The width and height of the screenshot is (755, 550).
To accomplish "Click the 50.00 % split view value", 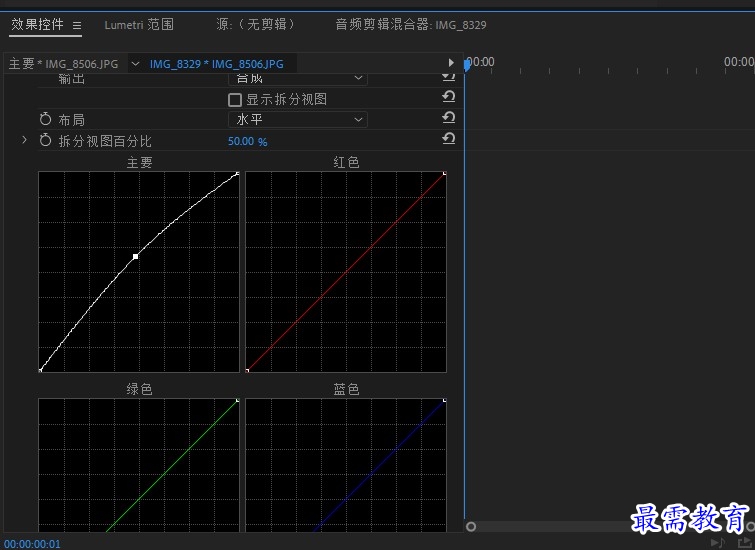I will [247, 141].
